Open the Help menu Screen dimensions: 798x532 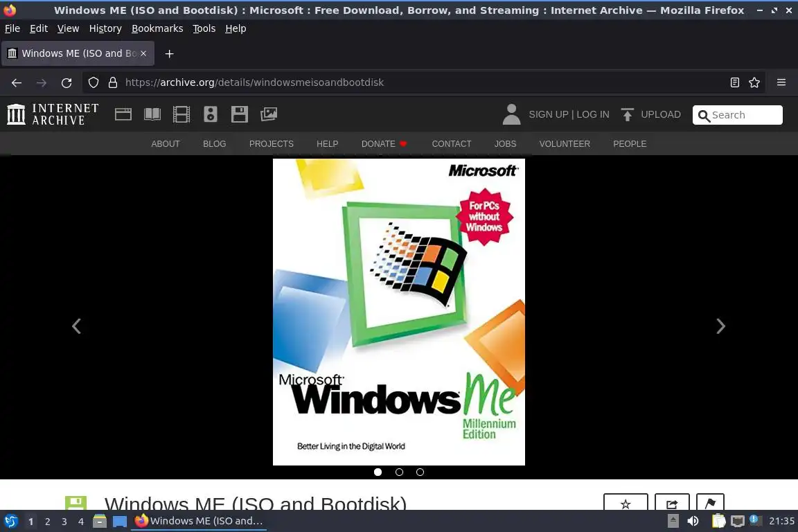(236, 28)
